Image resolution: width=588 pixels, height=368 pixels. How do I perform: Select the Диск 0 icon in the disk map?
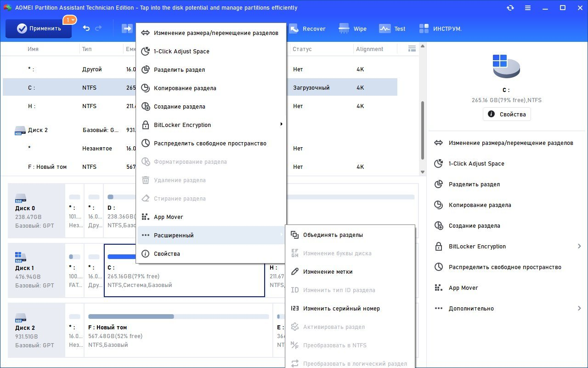click(21, 198)
